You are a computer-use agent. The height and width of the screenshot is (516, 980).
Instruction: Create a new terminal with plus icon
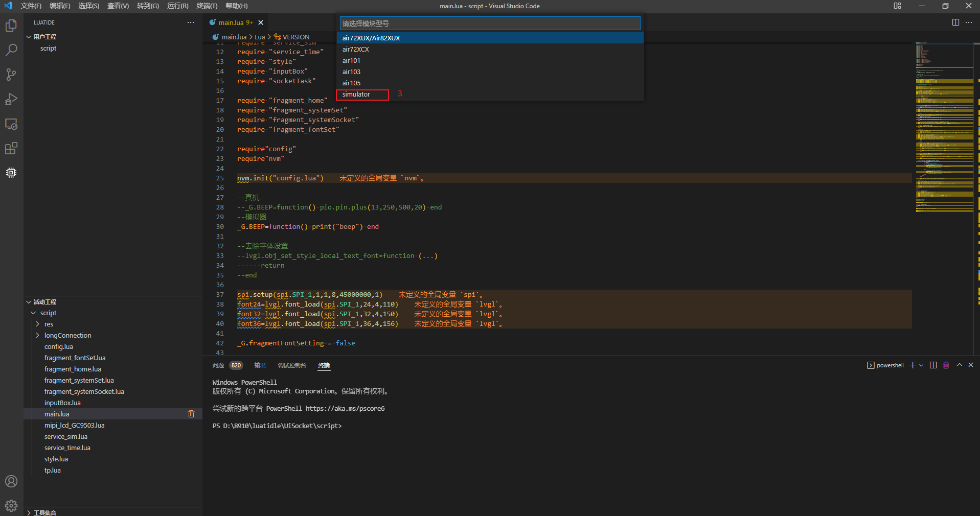tap(913, 365)
